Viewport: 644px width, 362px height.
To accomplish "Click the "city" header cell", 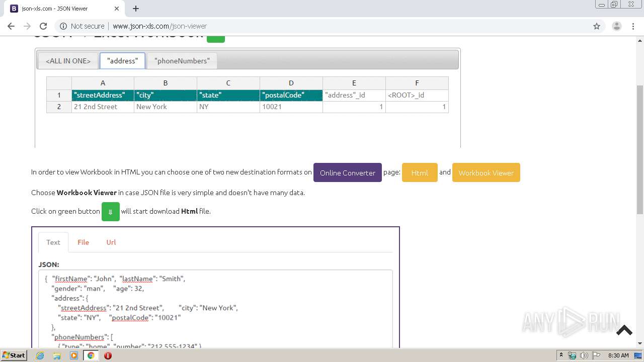I will (x=166, y=95).
